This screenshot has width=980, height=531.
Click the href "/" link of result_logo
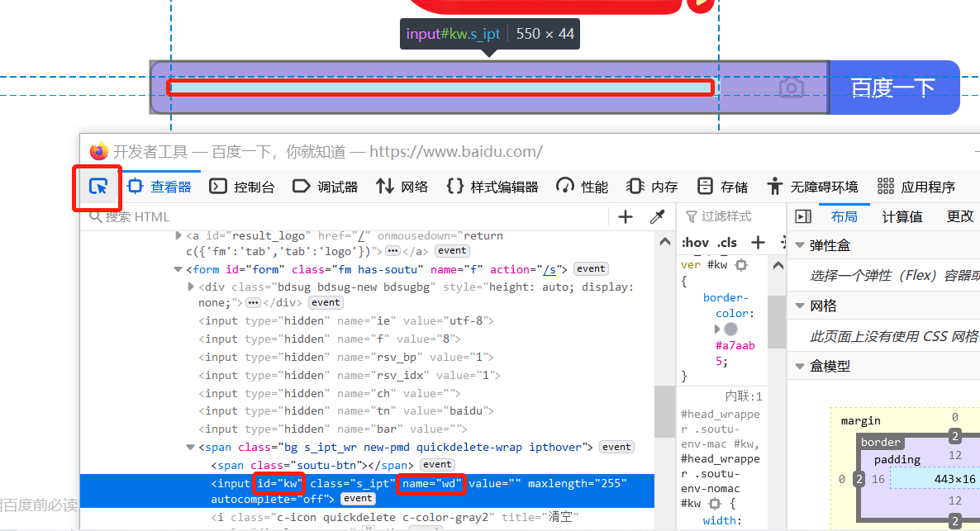click(361, 235)
